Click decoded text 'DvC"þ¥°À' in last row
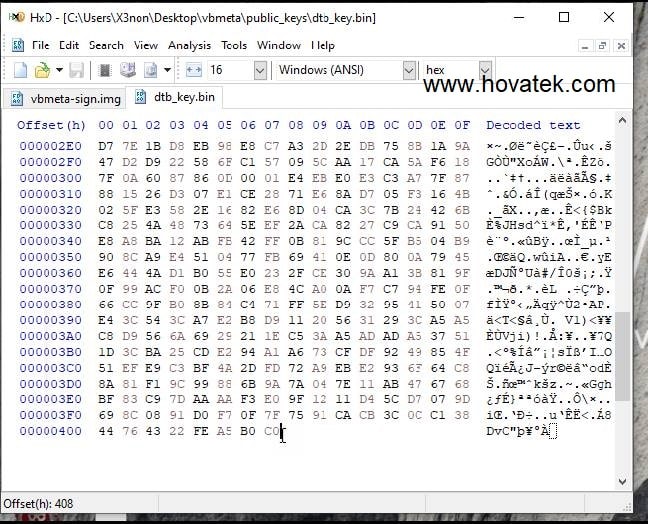This screenshot has height=524, width=648. tap(517, 431)
